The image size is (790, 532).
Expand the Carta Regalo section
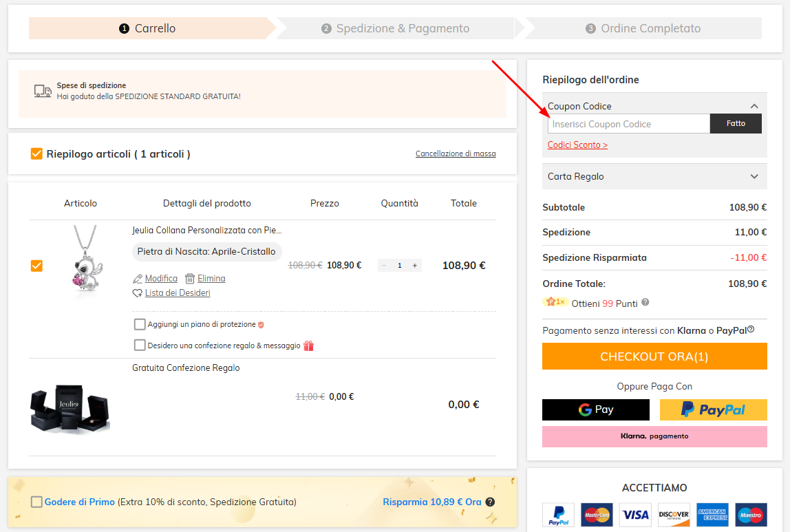tap(754, 176)
